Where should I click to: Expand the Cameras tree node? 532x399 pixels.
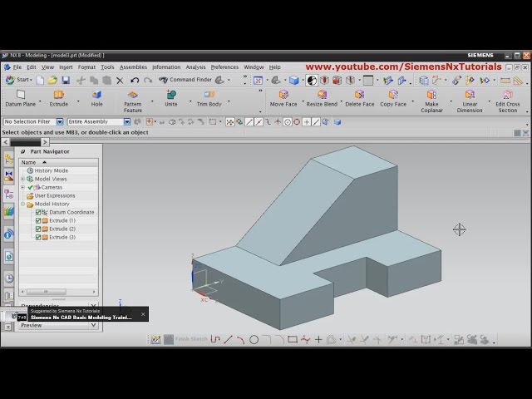(x=22, y=187)
